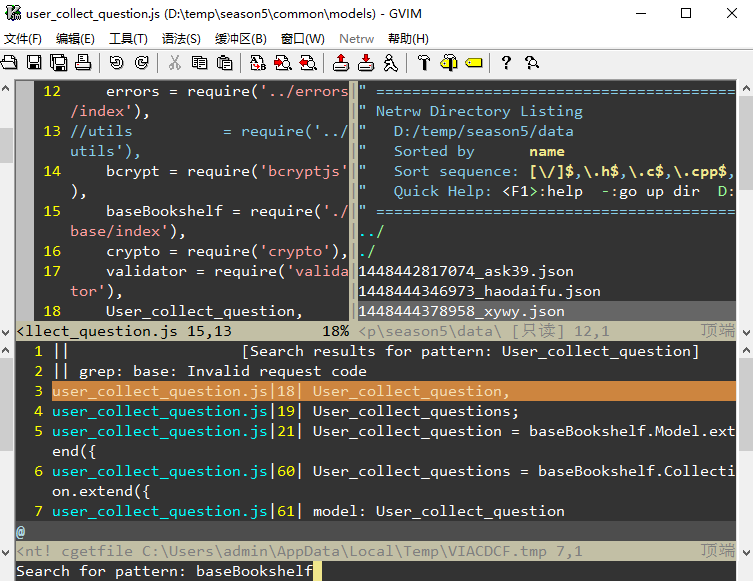
Task: Open the 语法(S) menu
Action: 181,38
